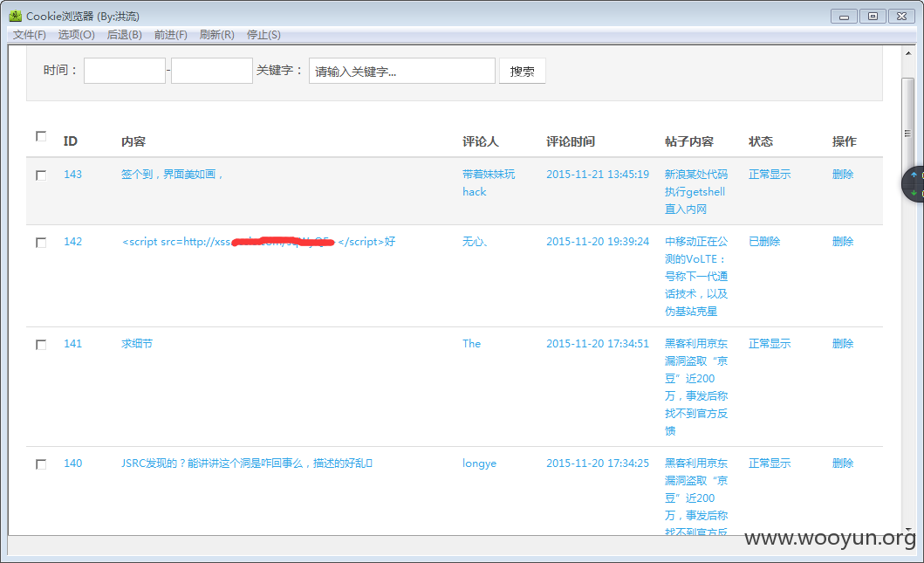The image size is (924, 563).
Task: Check the box for comment 142
Action: tap(41, 243)
